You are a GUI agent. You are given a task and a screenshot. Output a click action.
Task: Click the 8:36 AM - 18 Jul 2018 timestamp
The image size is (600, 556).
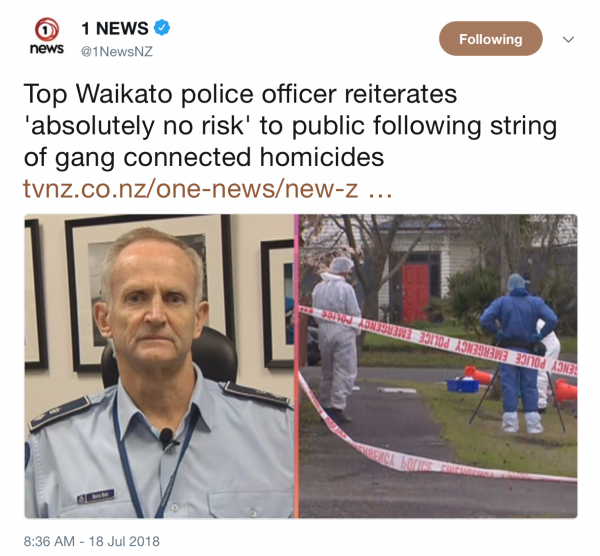(91, 541)
